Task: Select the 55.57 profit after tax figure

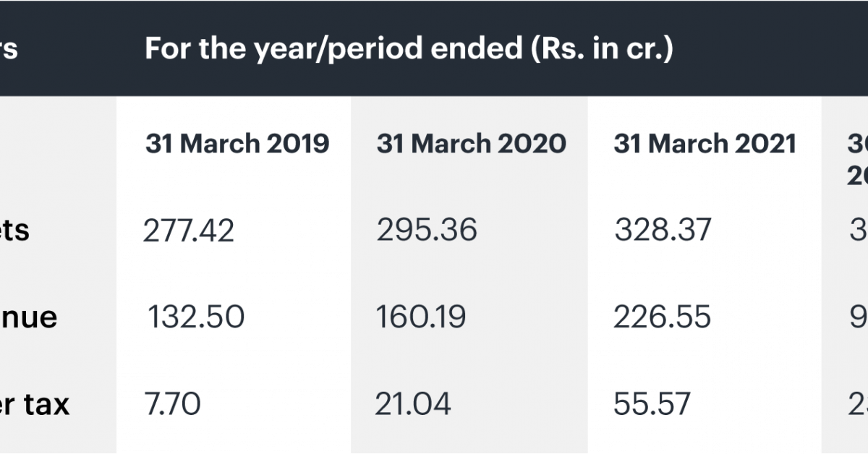Action: 652,403
